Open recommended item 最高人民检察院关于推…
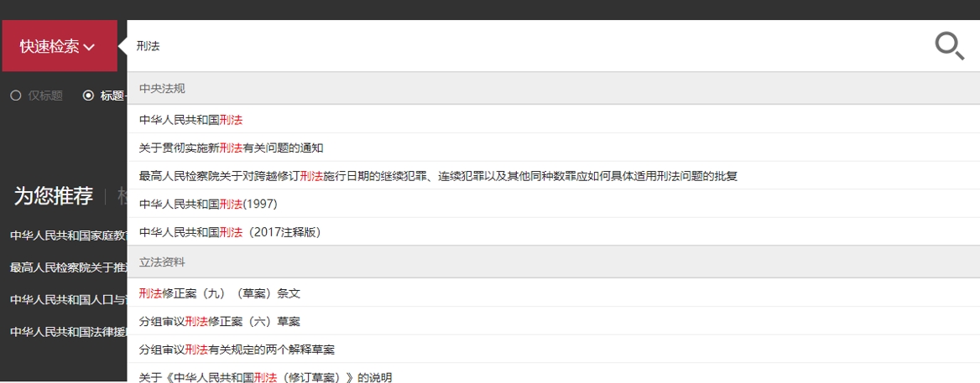 point(68,267)
